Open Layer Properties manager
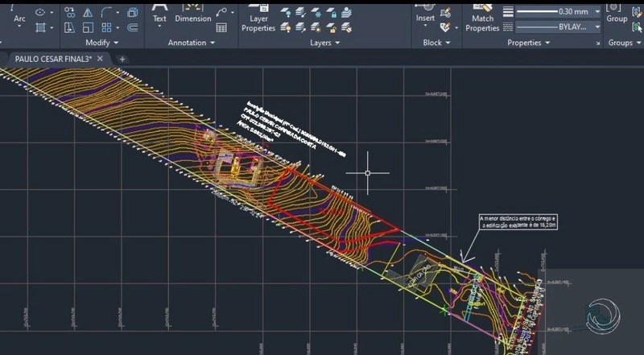The image size is (644, 355). 258,19
